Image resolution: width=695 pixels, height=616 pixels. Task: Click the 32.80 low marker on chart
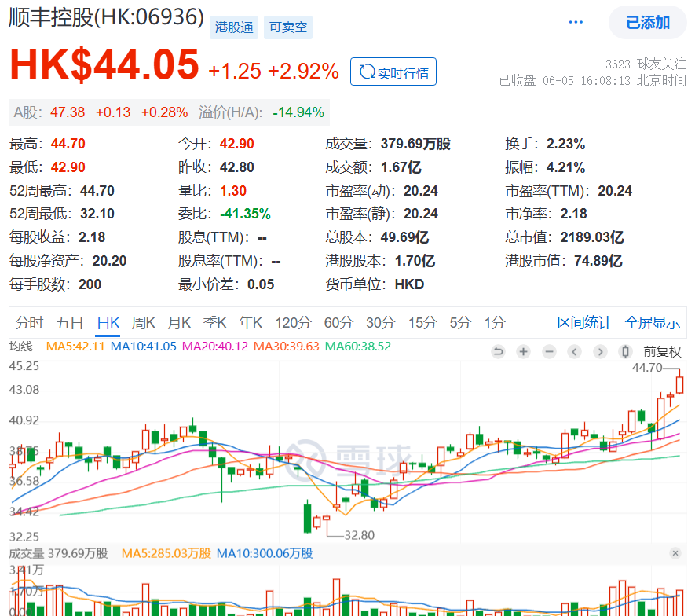click(360, 535)
